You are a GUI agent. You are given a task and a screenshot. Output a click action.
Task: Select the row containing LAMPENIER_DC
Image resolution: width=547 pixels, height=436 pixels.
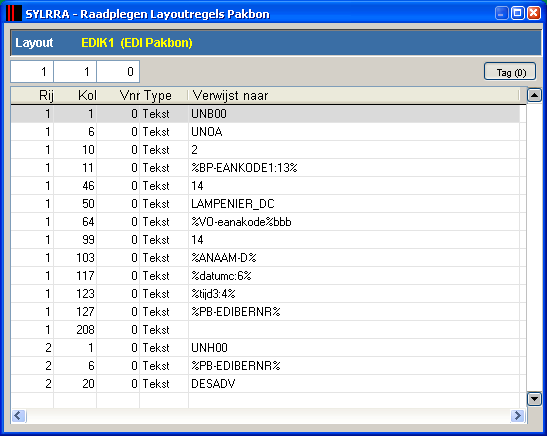pos(265,204)
